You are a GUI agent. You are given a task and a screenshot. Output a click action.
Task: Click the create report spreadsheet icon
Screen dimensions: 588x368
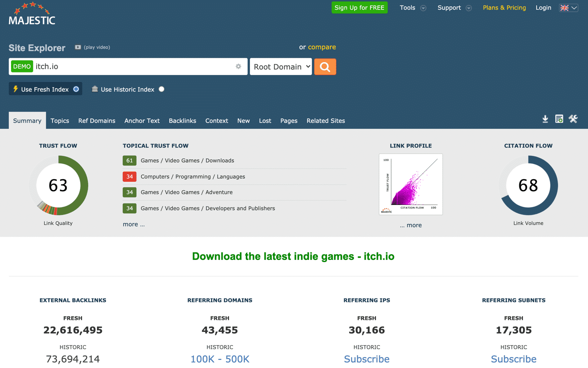tap(559, 119)
